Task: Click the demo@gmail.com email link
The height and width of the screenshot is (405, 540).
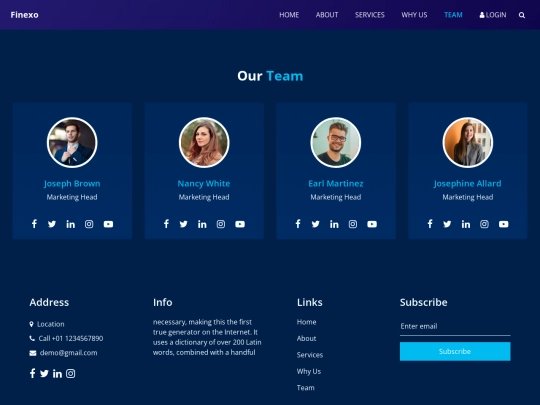Action: pyautogui.click(x=63, y=353)
